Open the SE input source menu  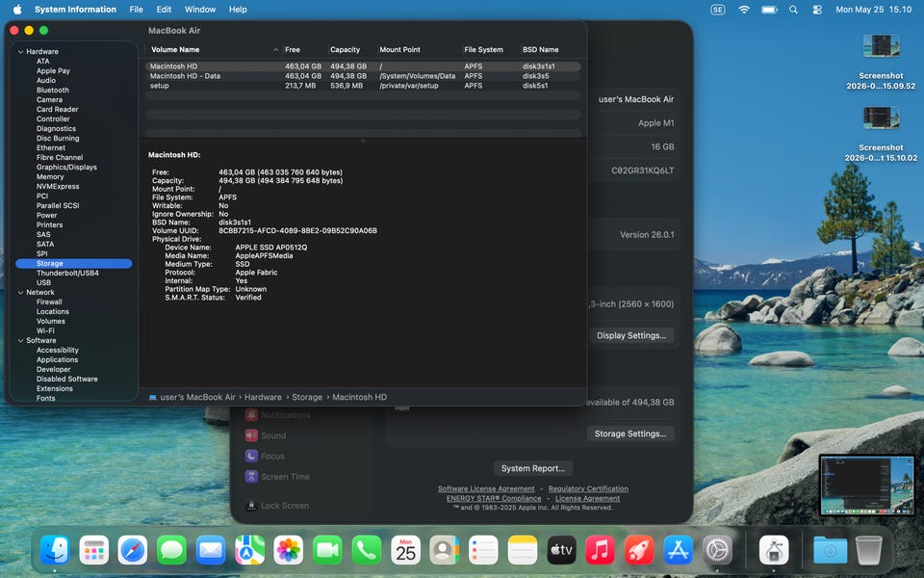(x=717, y=10)
